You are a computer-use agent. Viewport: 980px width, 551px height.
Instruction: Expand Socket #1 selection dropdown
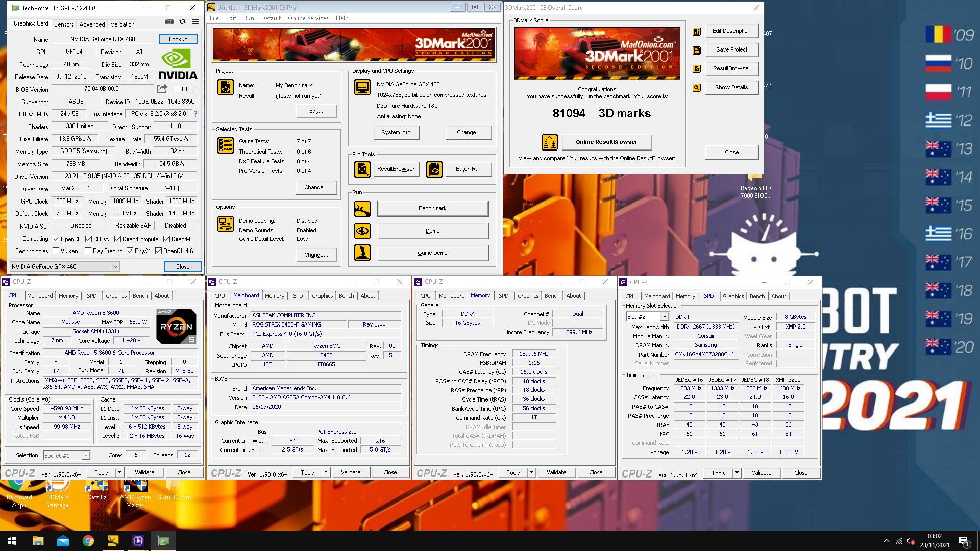[x=66, y=455]
